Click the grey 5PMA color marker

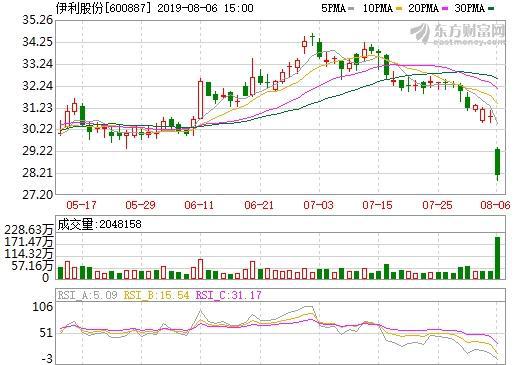point(351,9)
